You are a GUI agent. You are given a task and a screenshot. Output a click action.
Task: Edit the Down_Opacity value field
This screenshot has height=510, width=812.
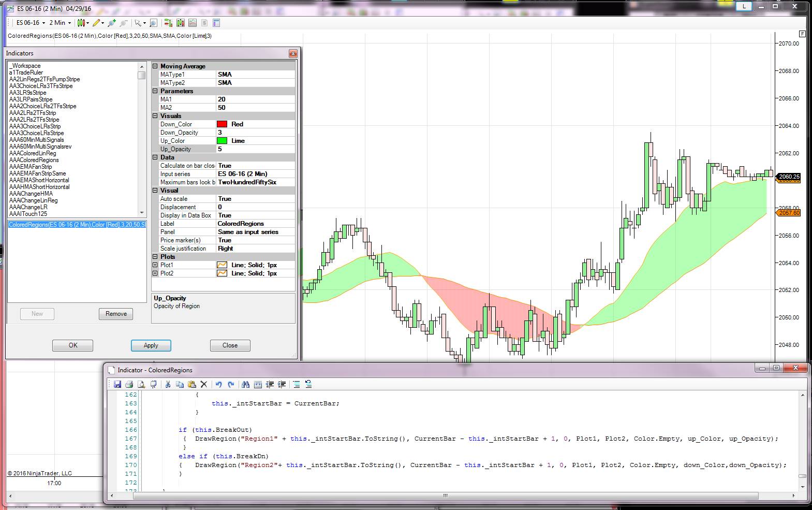256,133
